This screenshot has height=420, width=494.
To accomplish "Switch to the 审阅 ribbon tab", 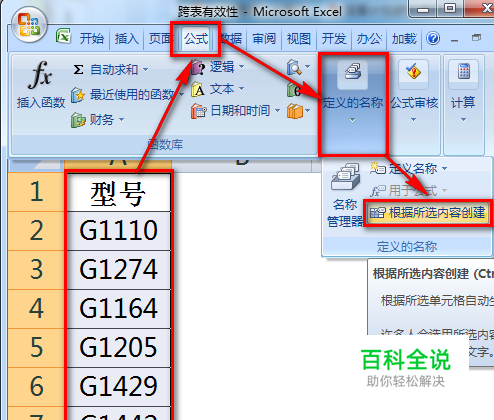I will pyautogui.click(x=264, y=39).
